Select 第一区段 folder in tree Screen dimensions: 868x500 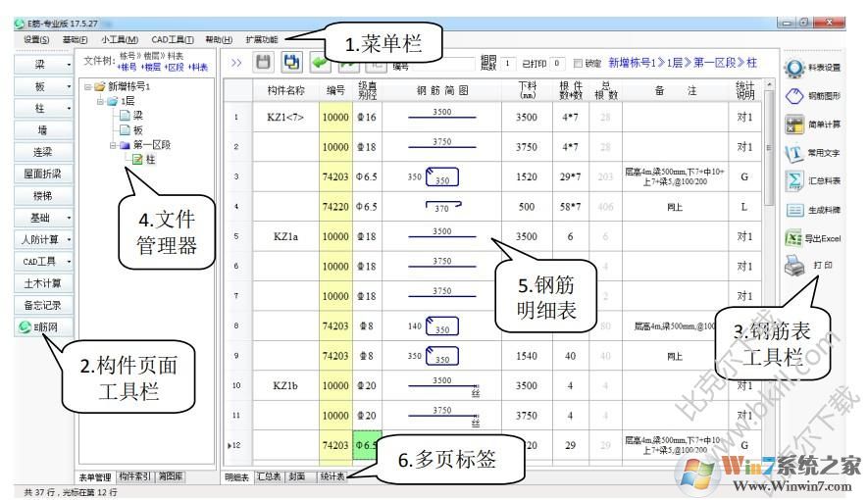pyautogui.click(x=126, y=145)
